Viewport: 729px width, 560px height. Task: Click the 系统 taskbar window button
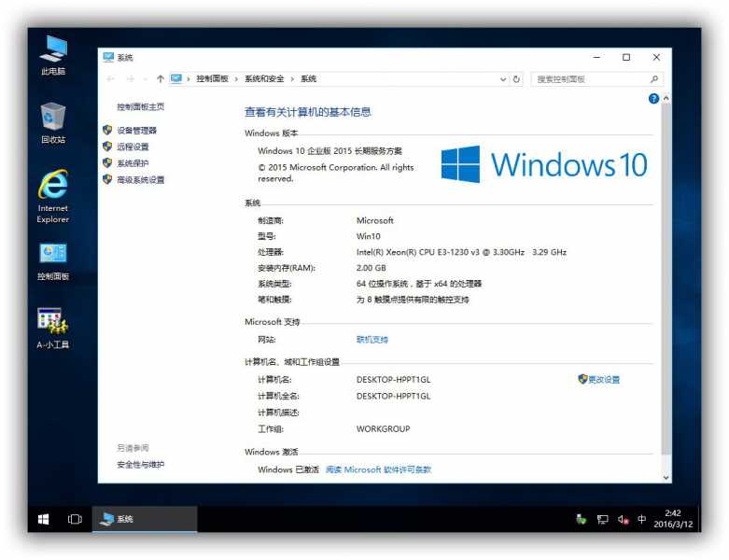[145, 519]
